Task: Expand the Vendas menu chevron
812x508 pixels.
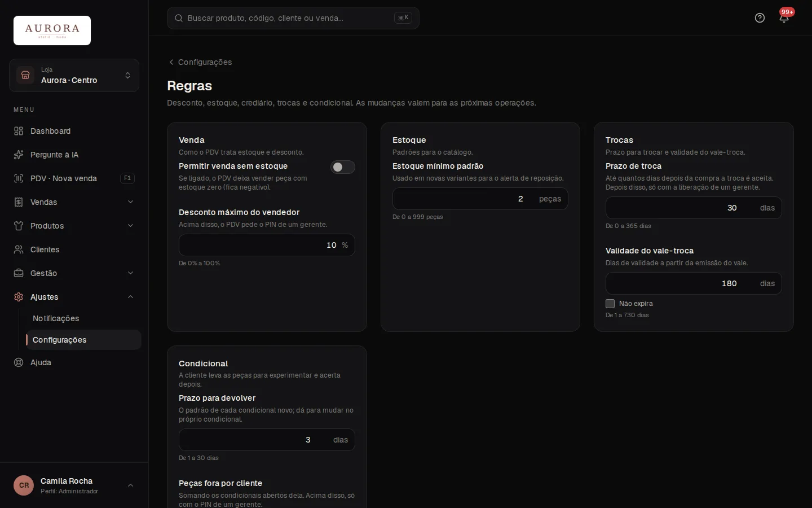Action: click(x=130, y=202)
